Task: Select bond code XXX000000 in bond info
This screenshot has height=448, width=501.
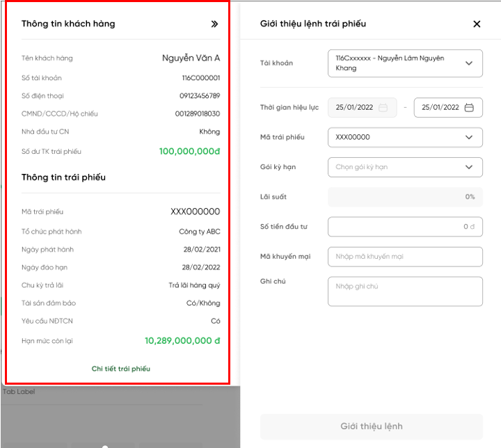Action: pyautogui.click(x=195, y=211)
